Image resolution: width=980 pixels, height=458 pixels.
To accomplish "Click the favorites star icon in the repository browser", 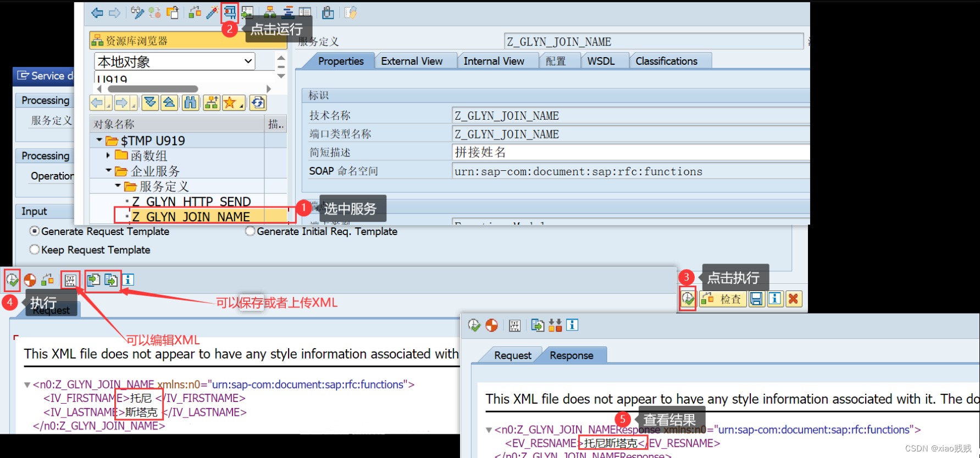I will click(230, 103).
